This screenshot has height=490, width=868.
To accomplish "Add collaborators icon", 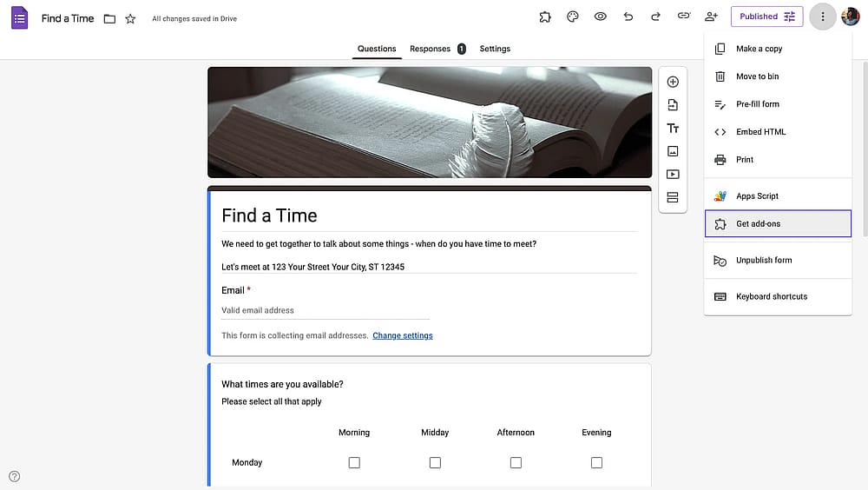I will coord(712,17).
